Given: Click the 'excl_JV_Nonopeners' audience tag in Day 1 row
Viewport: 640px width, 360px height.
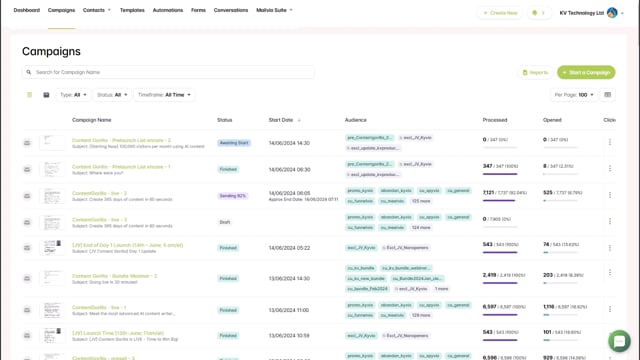Looking at the screenshot, I should pos(406,248).
